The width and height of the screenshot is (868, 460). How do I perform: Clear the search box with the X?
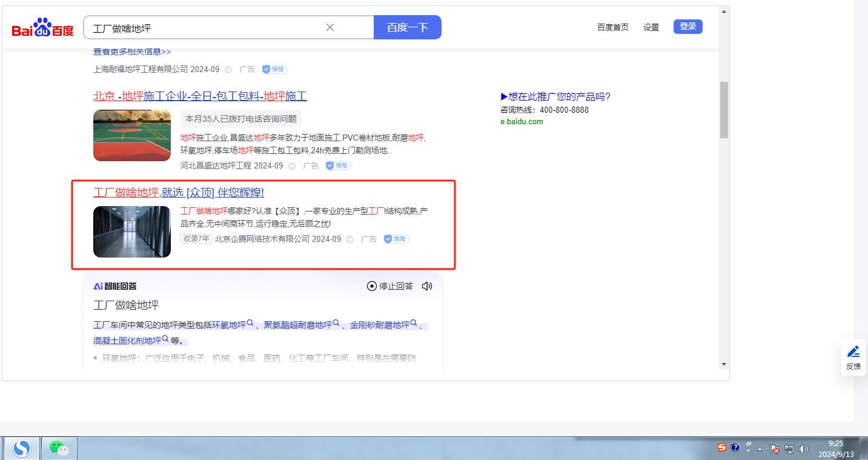pyautogui.click(x=330, y=27)
